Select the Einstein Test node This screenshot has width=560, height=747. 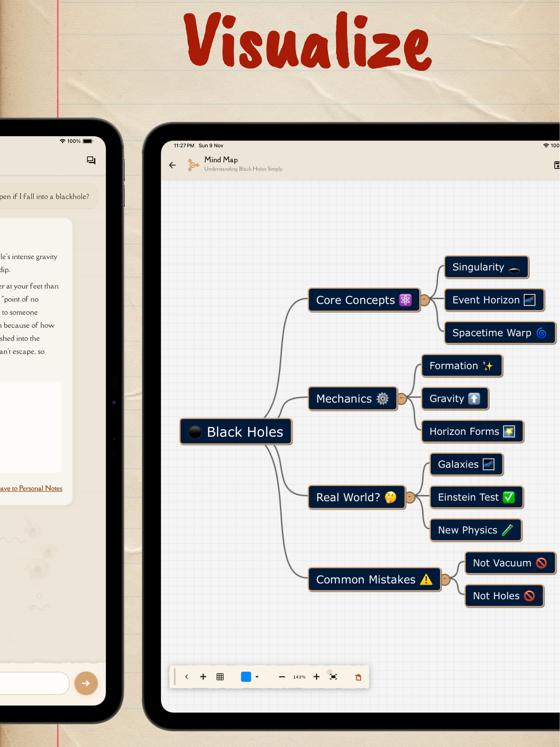(x=477, y=497)
